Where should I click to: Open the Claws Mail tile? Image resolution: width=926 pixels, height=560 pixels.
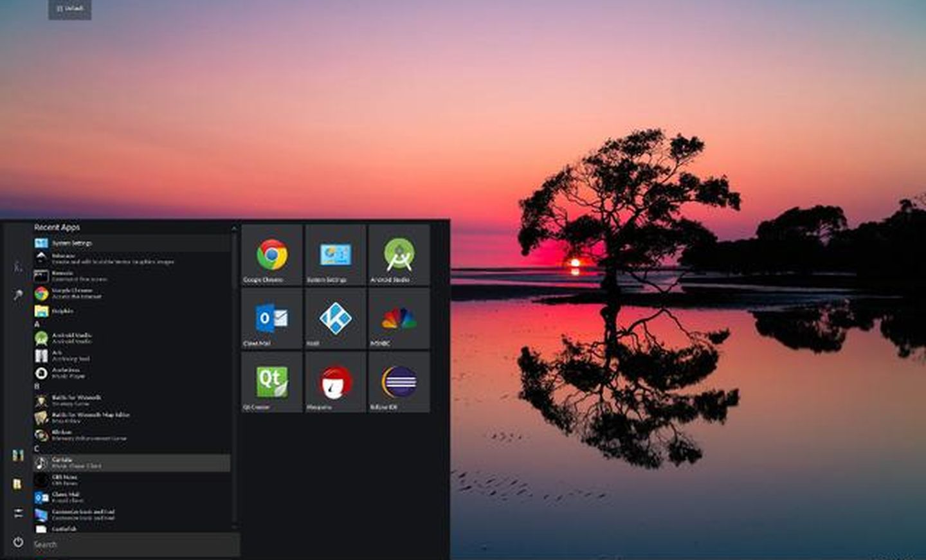pos(271,320)
